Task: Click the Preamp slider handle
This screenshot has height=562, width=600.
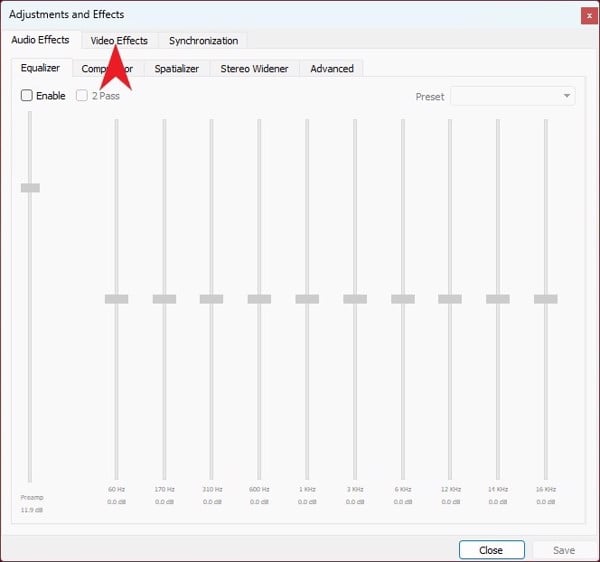Action: click(x=30, y=187)
